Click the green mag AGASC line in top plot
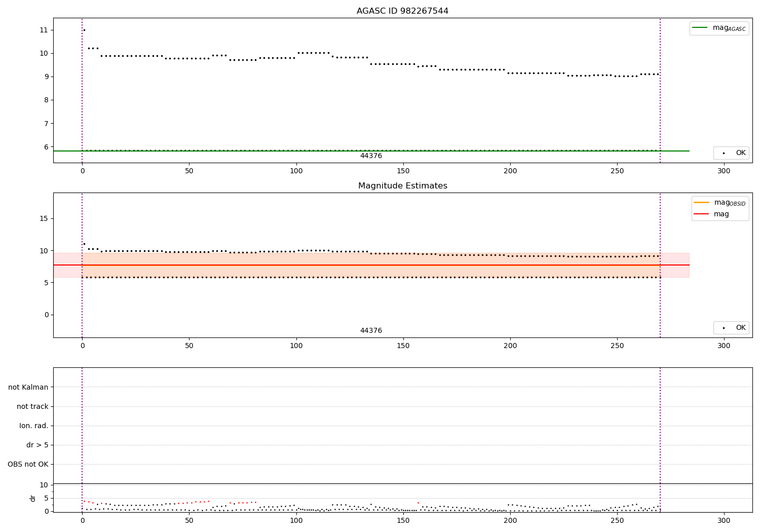The image size is (760, 532). (371, 151)
